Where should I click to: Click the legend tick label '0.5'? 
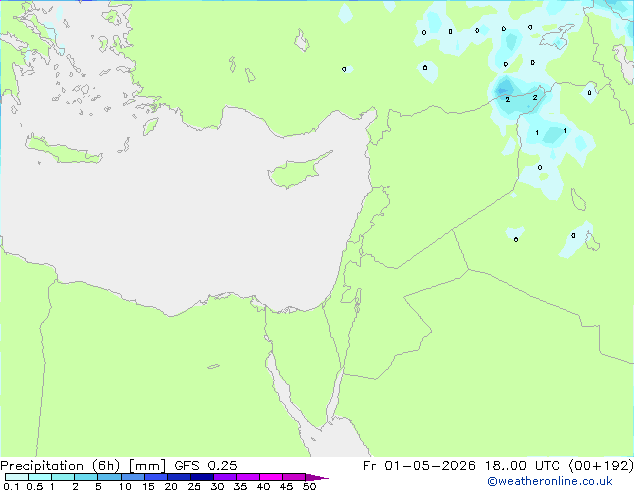pyautogui.click(x=35, y=486)
